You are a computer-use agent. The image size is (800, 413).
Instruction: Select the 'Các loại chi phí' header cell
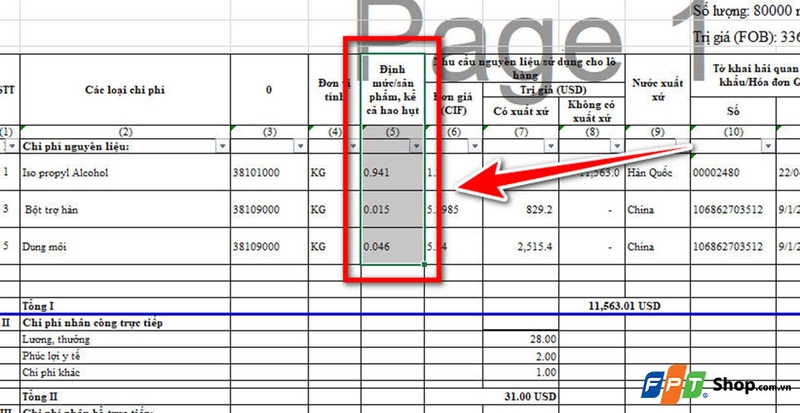(125, 90)
